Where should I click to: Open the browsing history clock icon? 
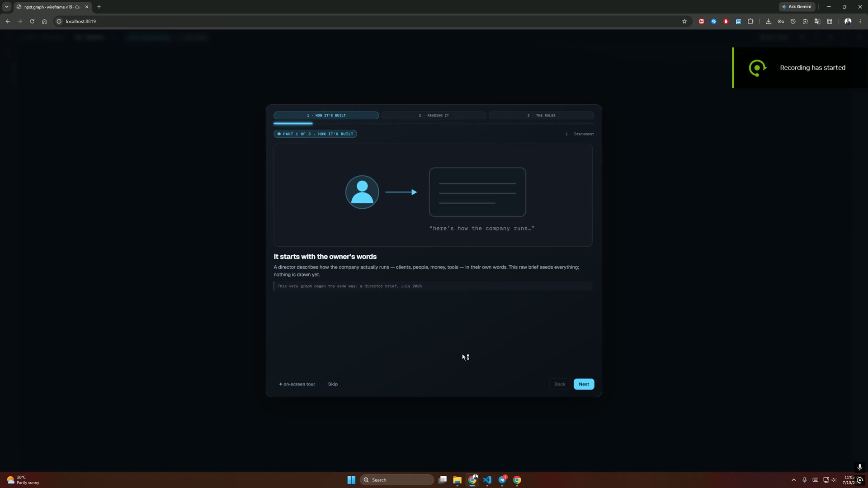pos(793,21)
